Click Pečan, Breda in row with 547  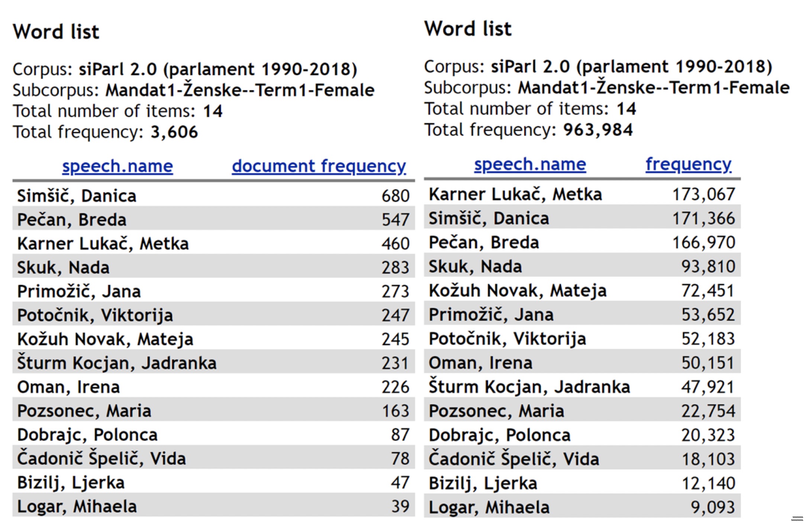[x=72, y=220]
